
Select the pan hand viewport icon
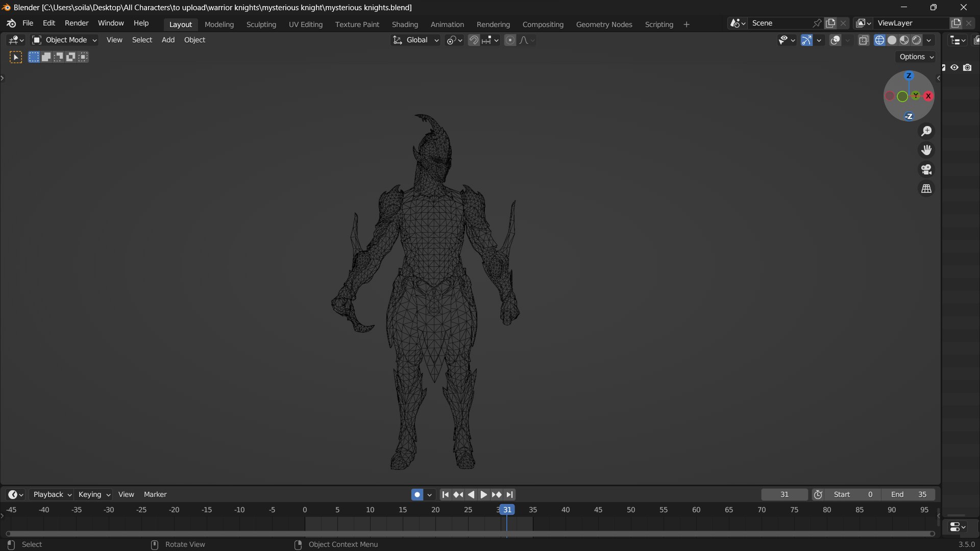pyautogui.click(x=926, y=150)
